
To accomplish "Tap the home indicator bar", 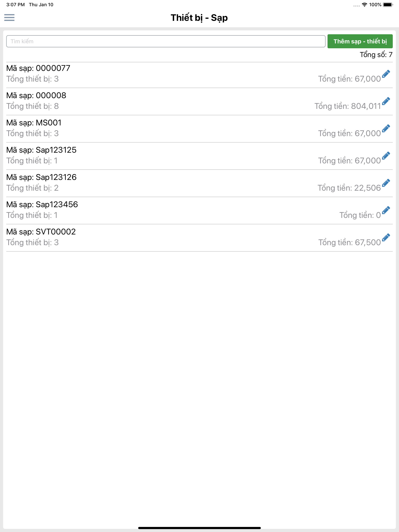I will point(199,528).
